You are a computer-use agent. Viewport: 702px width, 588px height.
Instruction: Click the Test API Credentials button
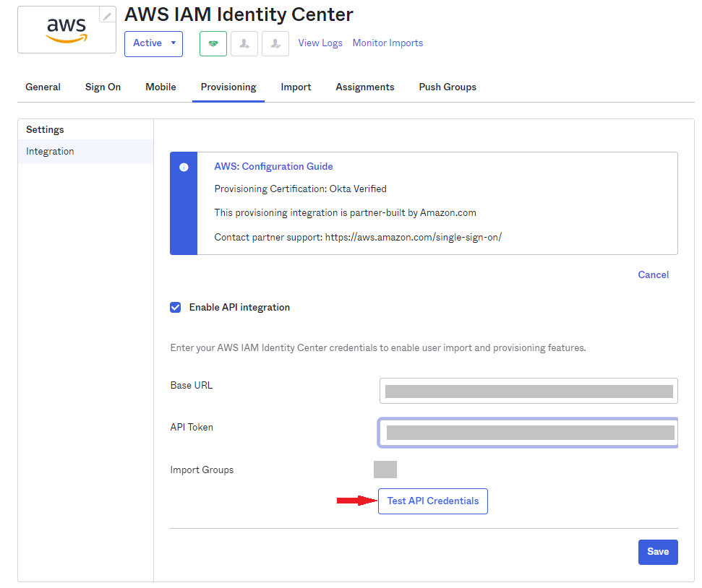click(x=432, y=501)
